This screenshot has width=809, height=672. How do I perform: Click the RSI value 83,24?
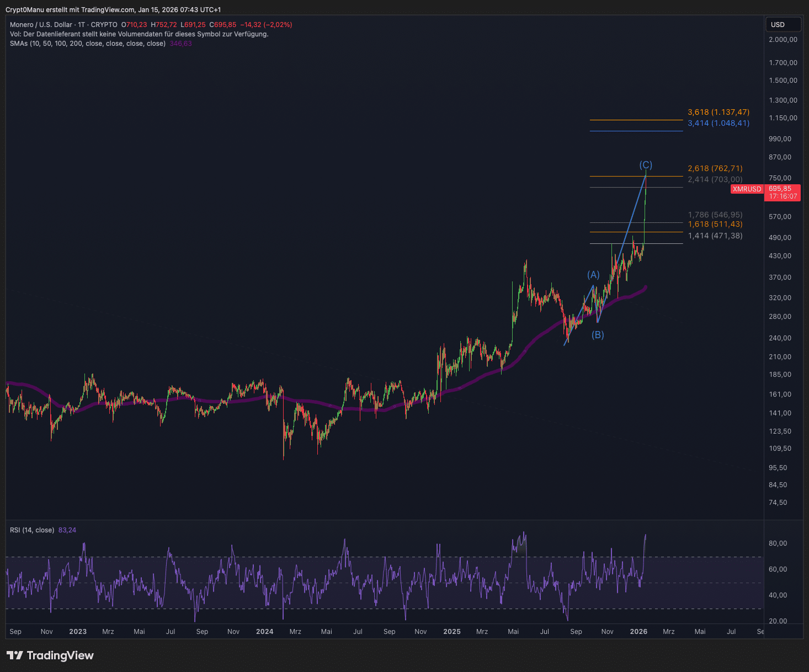tap(67, 530)
